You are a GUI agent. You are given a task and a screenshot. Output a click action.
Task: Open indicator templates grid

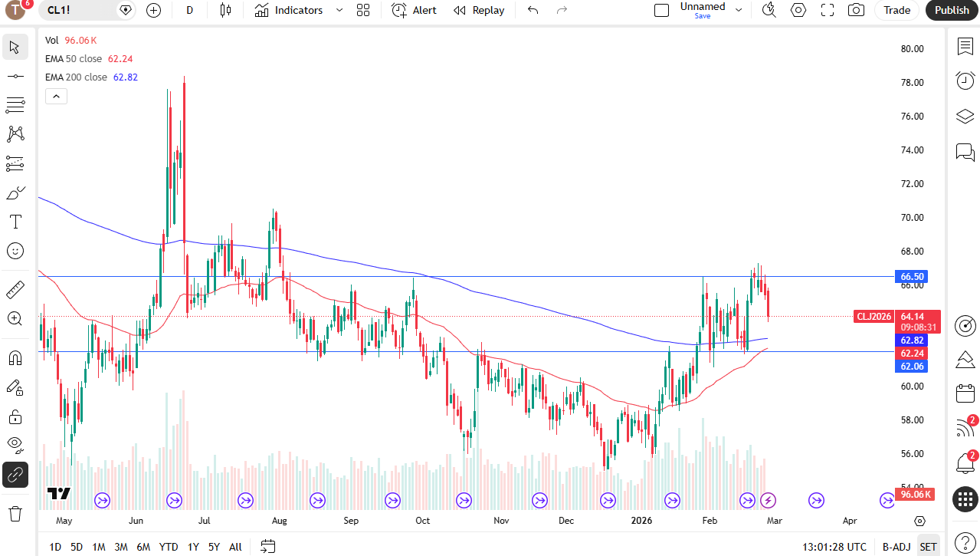click(363, 10)
